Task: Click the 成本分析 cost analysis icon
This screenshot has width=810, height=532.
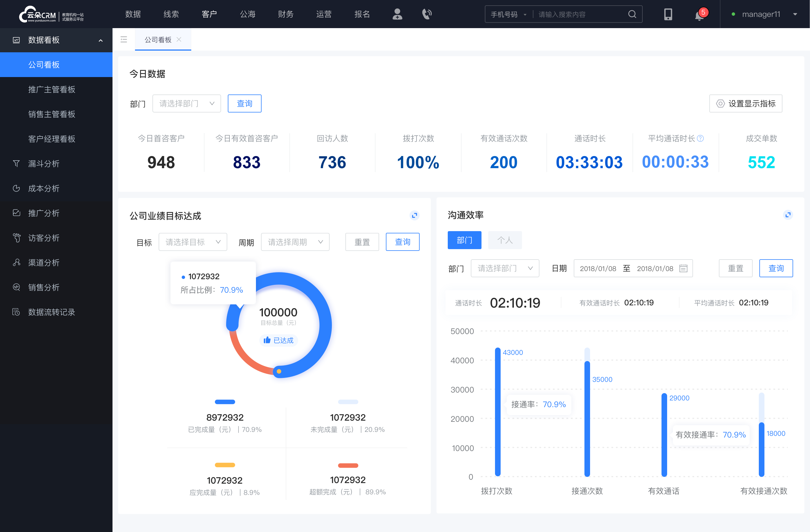Action: tap(16, 188)
